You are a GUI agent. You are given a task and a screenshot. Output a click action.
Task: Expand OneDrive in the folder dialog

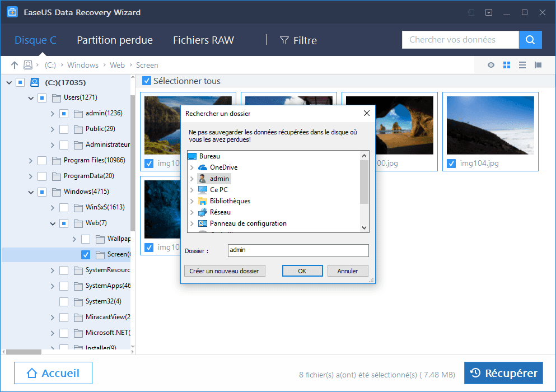192,167
